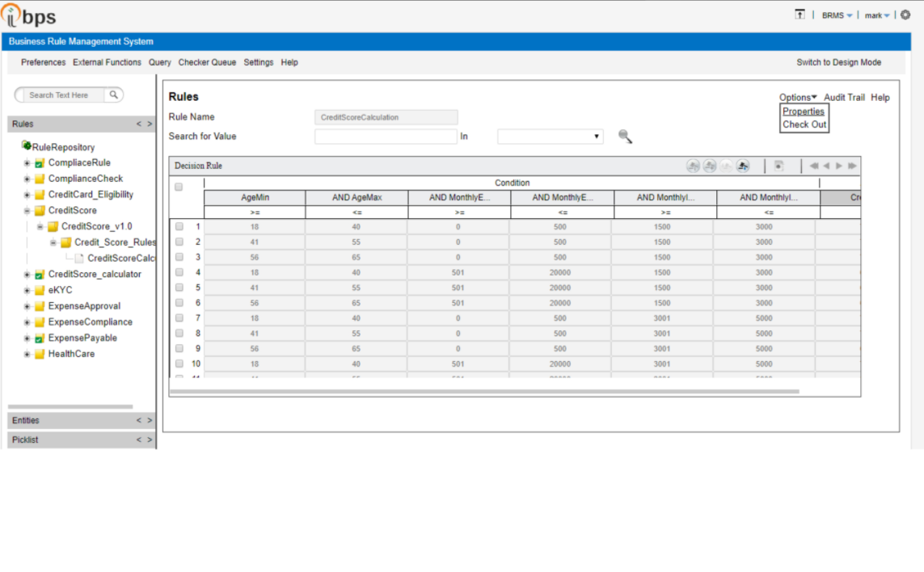924x572 pixels.
Task: Click the Properties link in Options menu
Action: click(x=804, y=111)
